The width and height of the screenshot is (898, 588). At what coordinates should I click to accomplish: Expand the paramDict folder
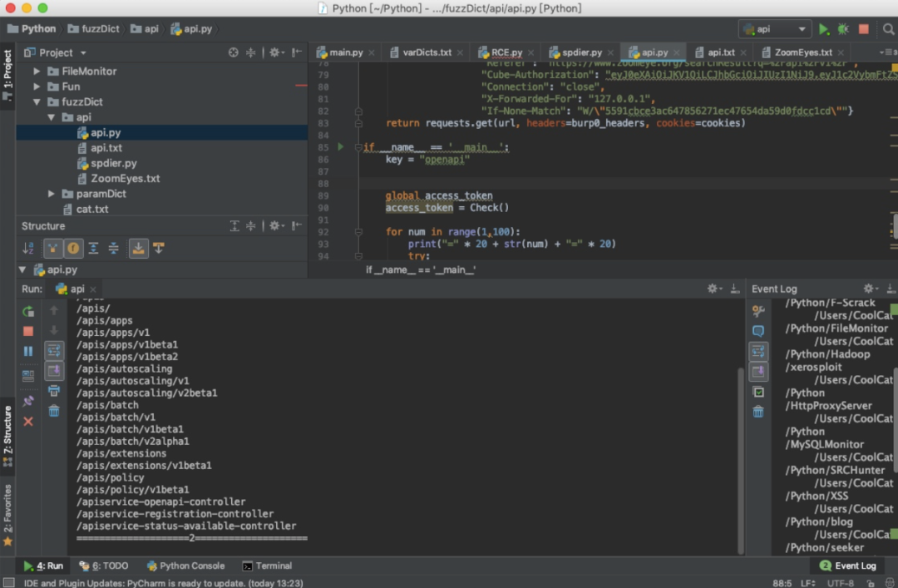pyautogui.click(x=52, y=194)
